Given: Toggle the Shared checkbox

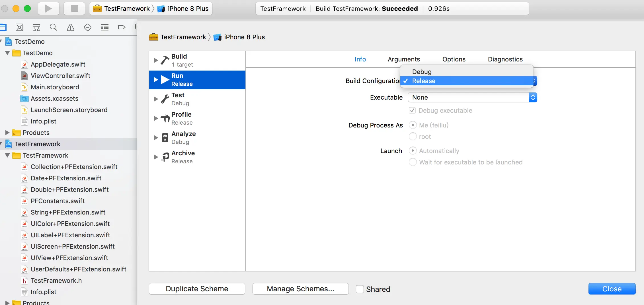Looking at the screenshot, I should coord(360,289).
